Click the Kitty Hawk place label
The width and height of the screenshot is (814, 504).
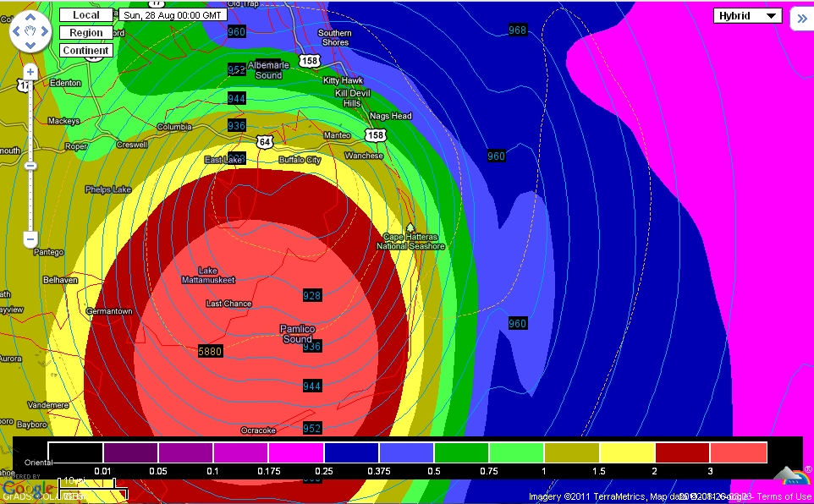[x=344, y=80]
